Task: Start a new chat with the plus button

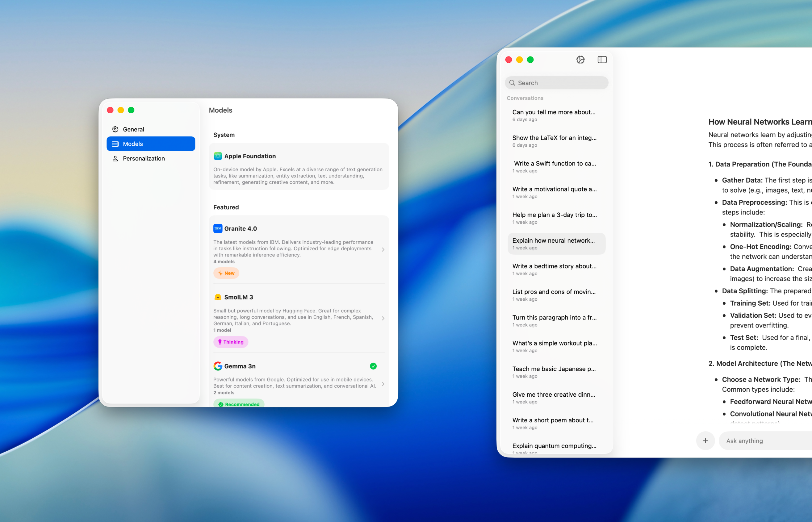Action: 705,441
